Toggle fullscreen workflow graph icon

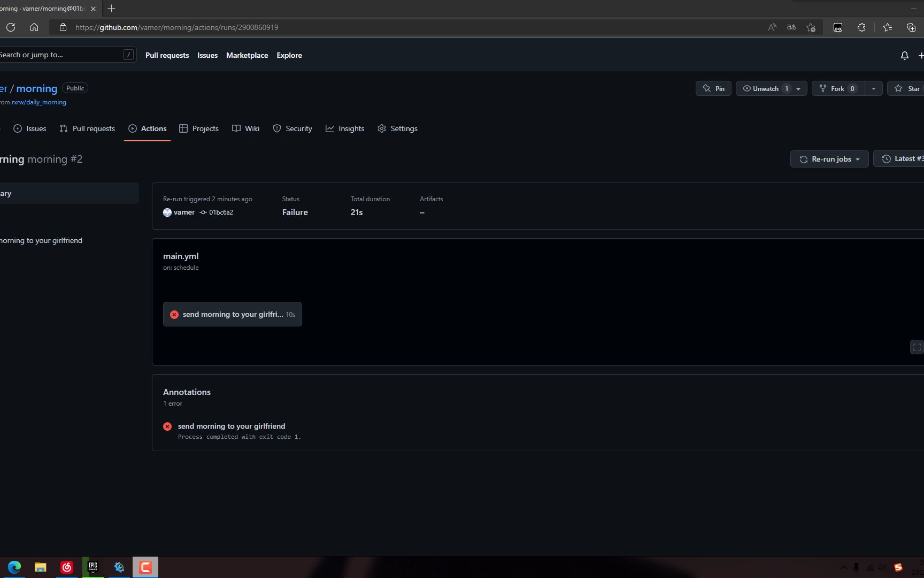(917, 347)
